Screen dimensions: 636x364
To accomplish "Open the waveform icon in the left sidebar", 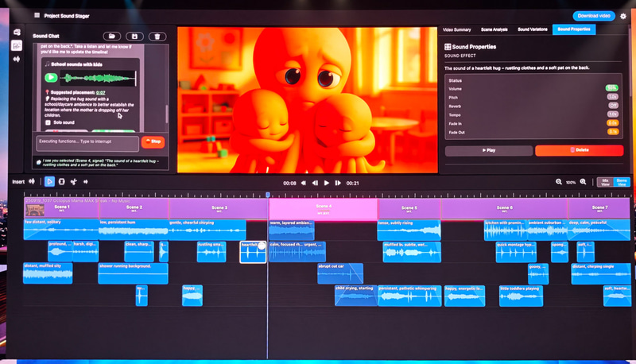I will 17,59.
